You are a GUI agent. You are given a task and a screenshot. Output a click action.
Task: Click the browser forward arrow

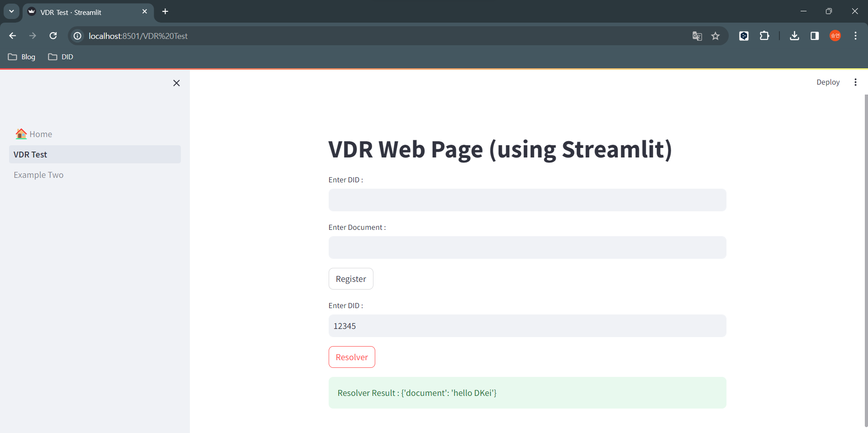[x=33, y=36]
